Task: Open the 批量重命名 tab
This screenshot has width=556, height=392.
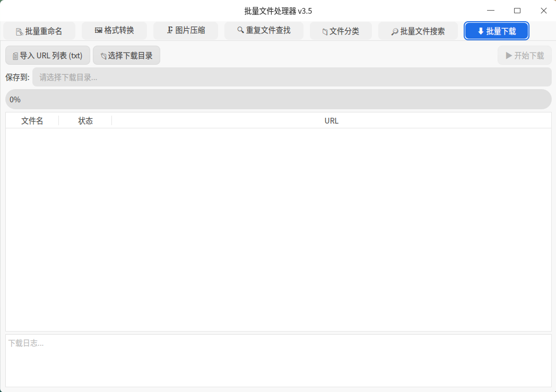Action: [x=39, y=31]
